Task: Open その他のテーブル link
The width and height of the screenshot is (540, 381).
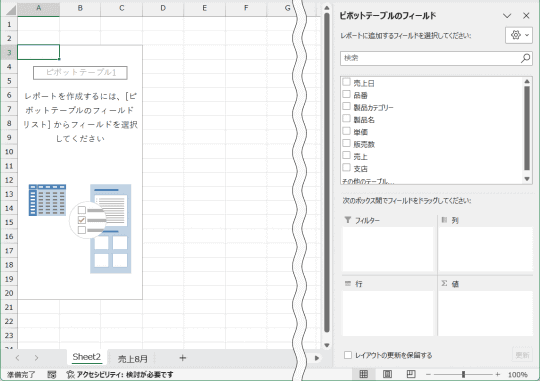Action: 368,181
